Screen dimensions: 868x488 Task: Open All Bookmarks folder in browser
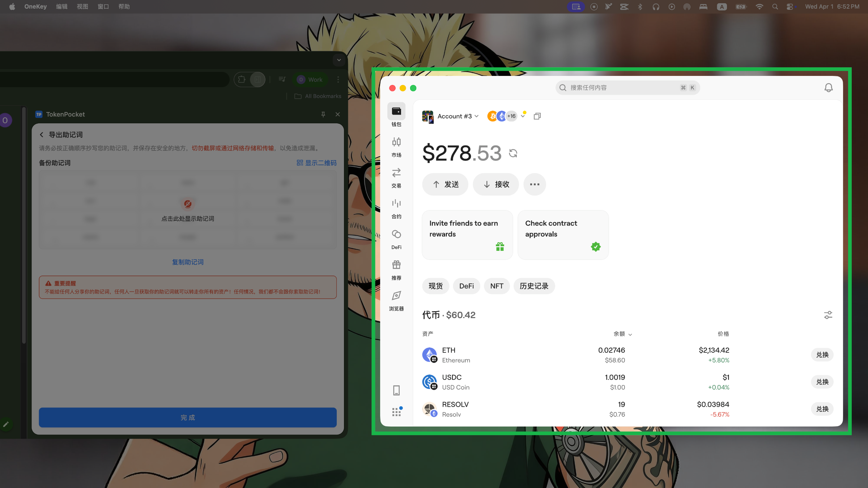pyautogui.click(x=318, y=96)
